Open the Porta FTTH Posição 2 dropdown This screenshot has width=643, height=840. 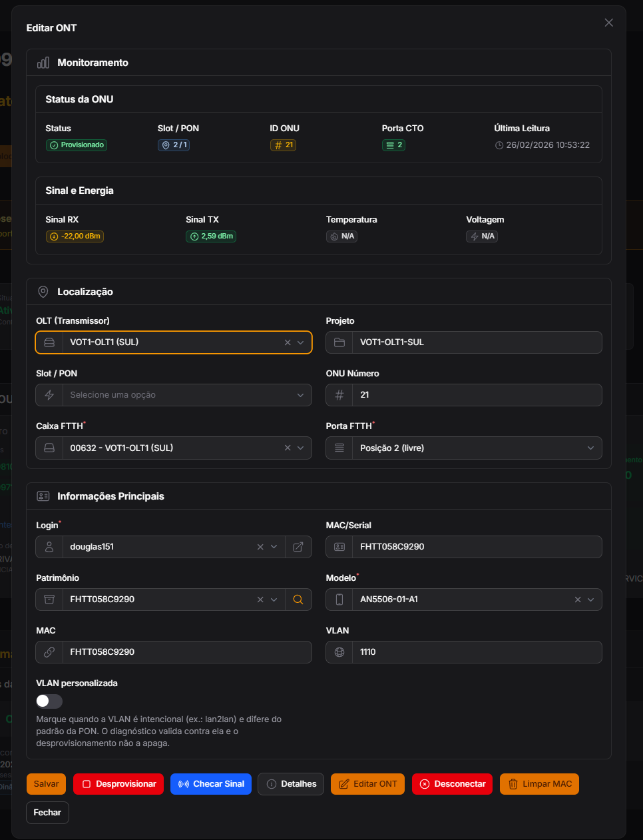coord(464,448)
